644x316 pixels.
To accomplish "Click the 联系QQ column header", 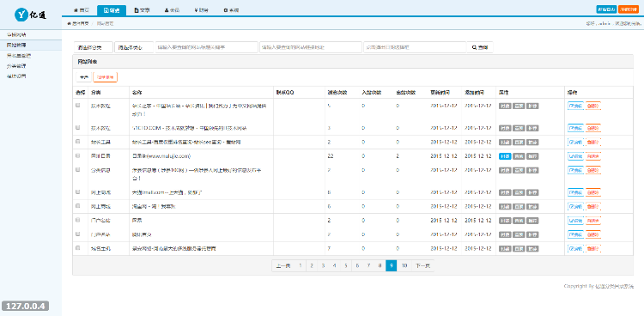I will tap(284, 92).
